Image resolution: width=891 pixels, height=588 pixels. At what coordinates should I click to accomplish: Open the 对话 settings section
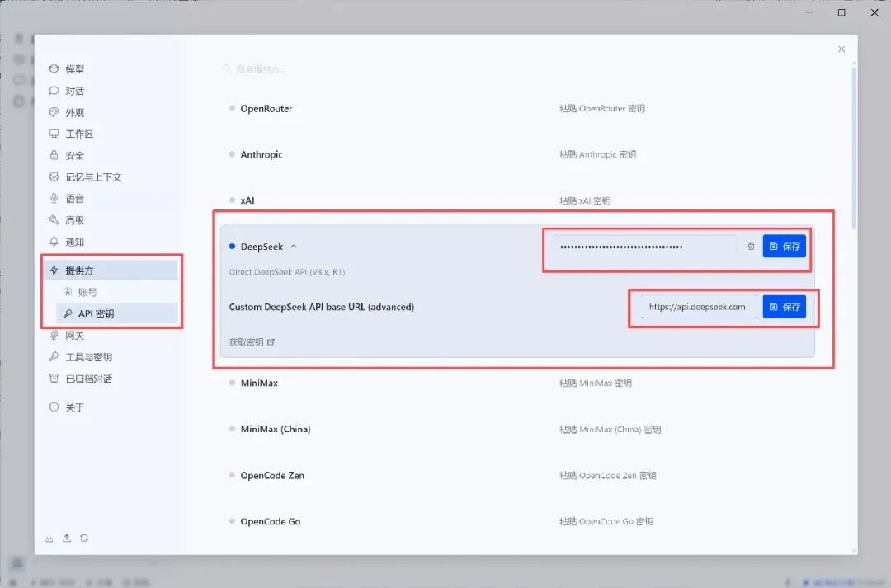click(x=74, y=91)
